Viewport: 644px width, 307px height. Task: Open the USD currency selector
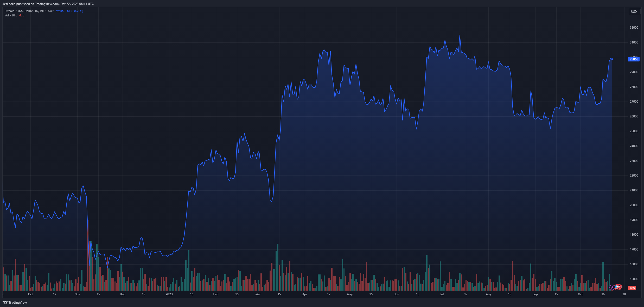click(x=634, y=12)
